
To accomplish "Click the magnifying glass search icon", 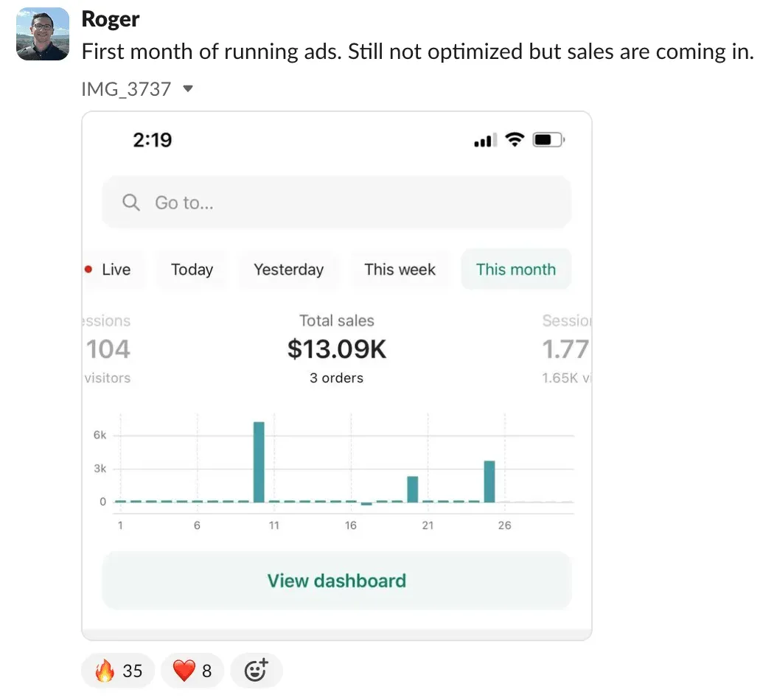I will (130, 202).
